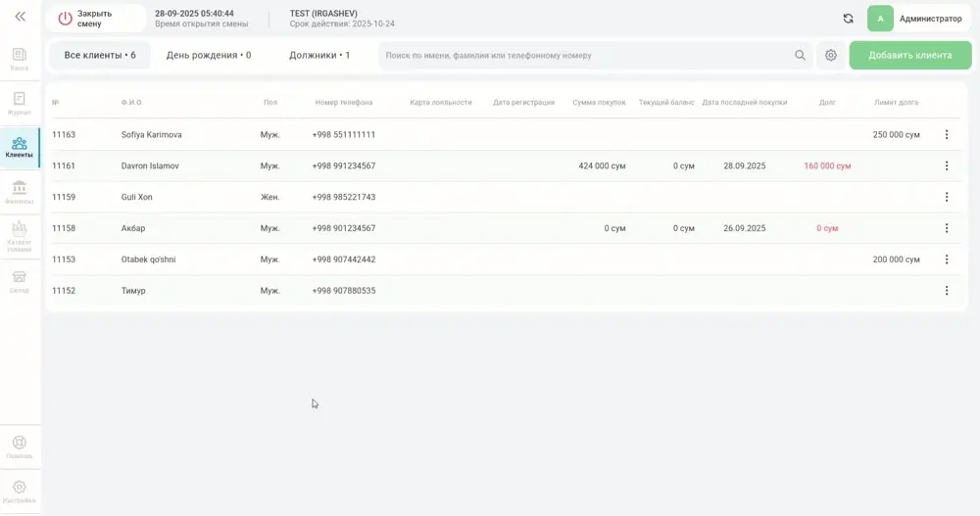
Task: Click Закрыть смену button
Action: [95, 19]
